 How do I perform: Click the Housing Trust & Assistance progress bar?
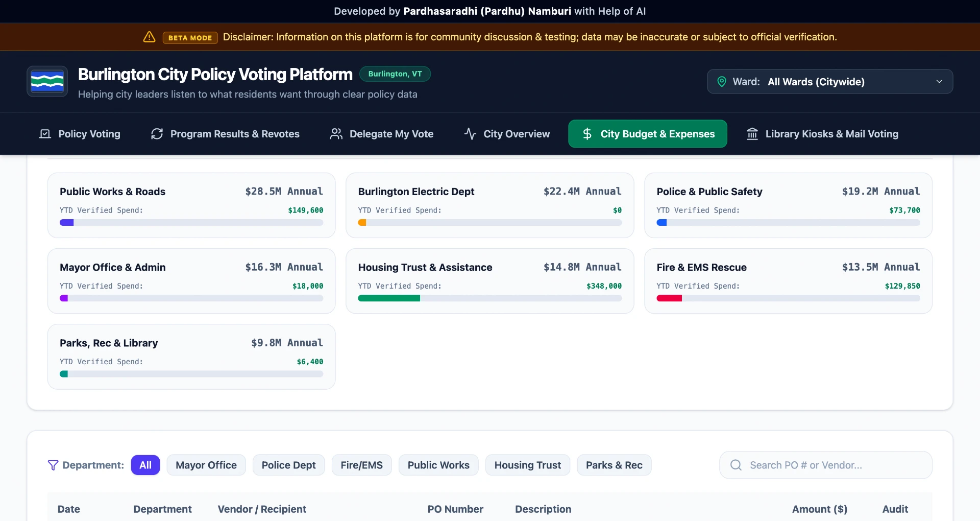tap(490, 298)
